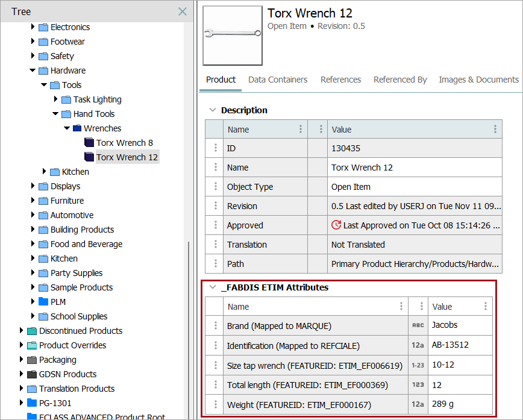523x420 pixels.
Task: Switch to the Product tab
Action: (x=221, y=80)
